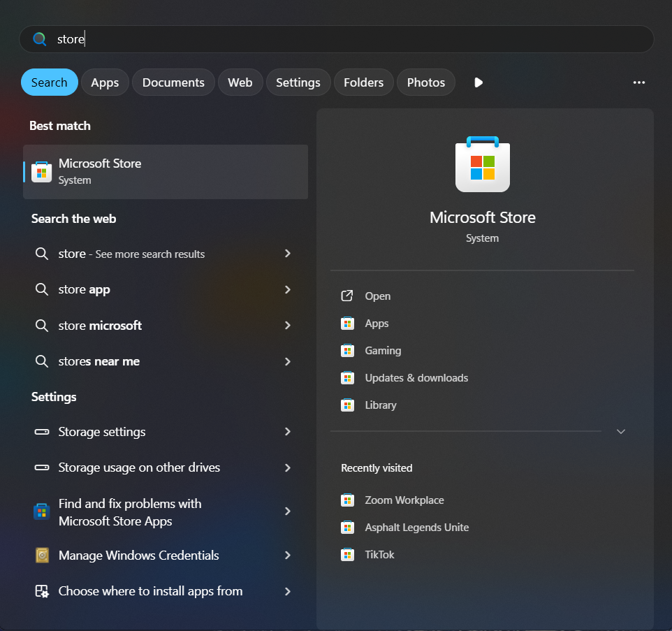Switch to the Folders filter tab
Image resolution: width=672 pixels, height=631 pixels.
pyautogui.click(x=363, y=82)
